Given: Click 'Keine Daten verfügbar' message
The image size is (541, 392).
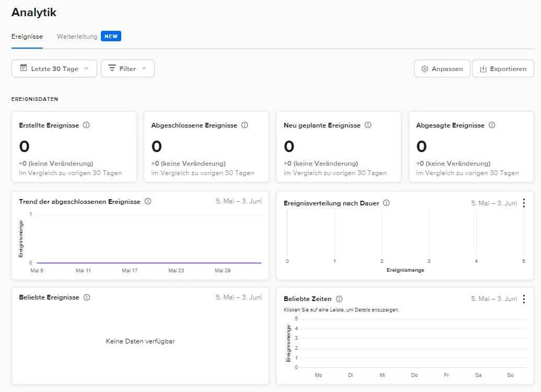Looking at the screenshot, I should click(141, 341).
